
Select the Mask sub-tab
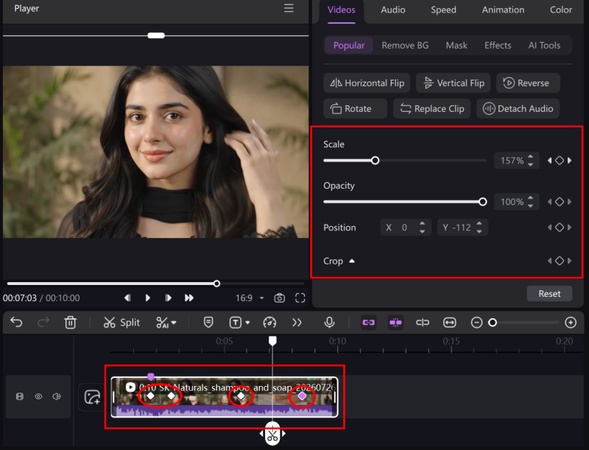click(x=456, y=45)
